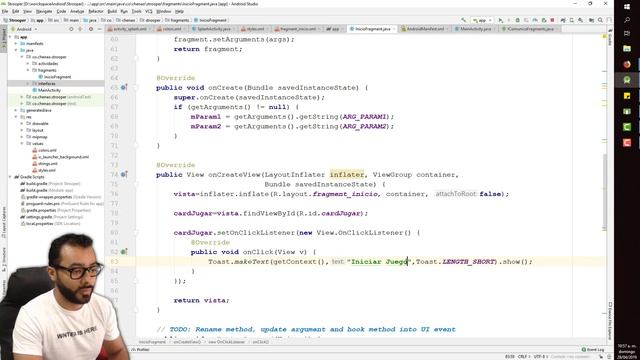The image size is (640, 360).
Task: Click the onCreateView() breadcrumb below editor
Action: [x=187, y=342]
